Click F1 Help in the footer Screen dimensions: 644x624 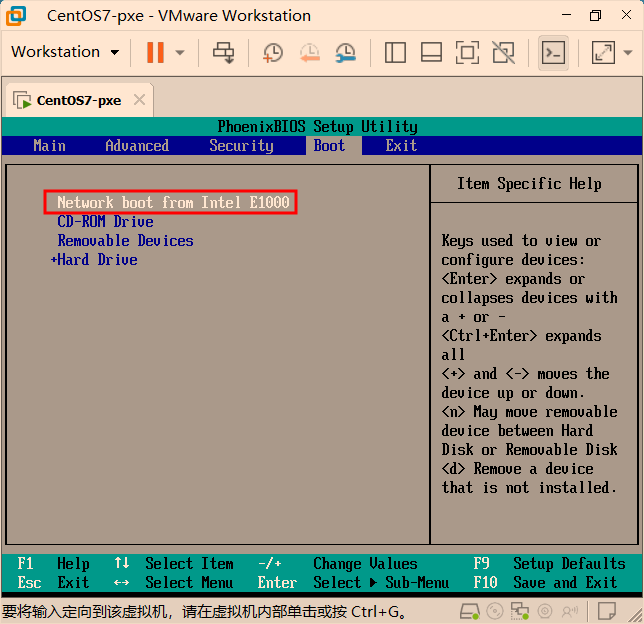click(x=53, y=564)
